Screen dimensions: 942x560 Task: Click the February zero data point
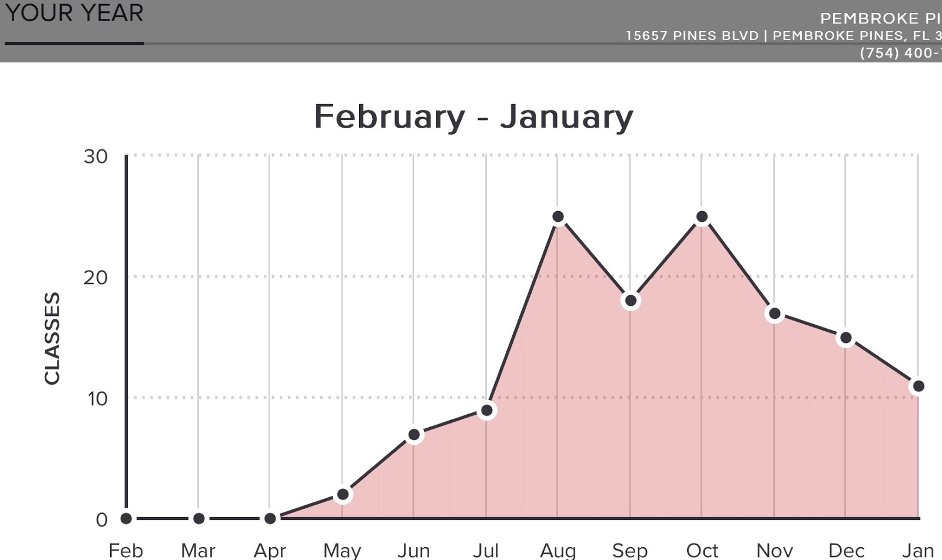point(126,519)
